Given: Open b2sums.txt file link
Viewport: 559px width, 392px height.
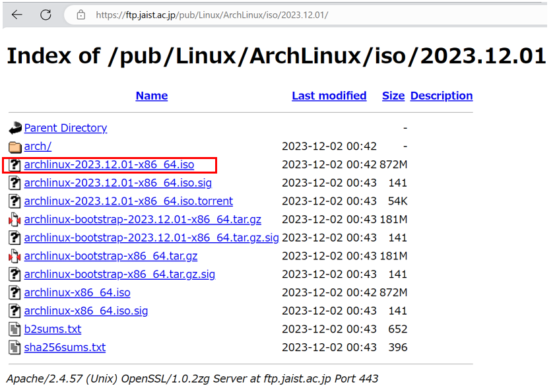Looking at the screenshot, I should pos(53,329).
